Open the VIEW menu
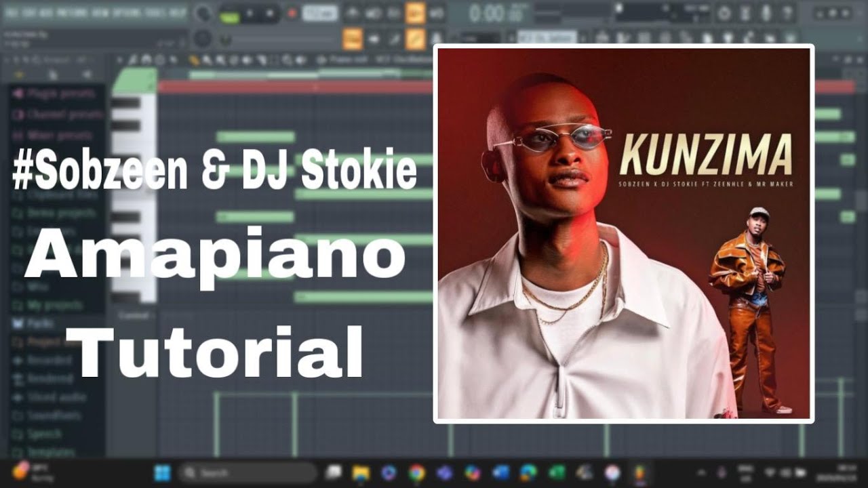Screen dimensions: 868x488 [101, 12]
